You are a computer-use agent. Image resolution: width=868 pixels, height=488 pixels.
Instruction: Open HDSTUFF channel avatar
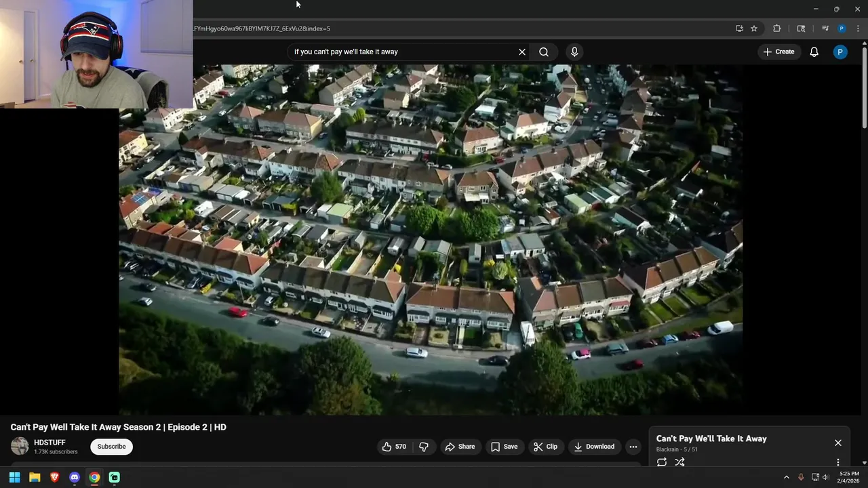point(20,446)
